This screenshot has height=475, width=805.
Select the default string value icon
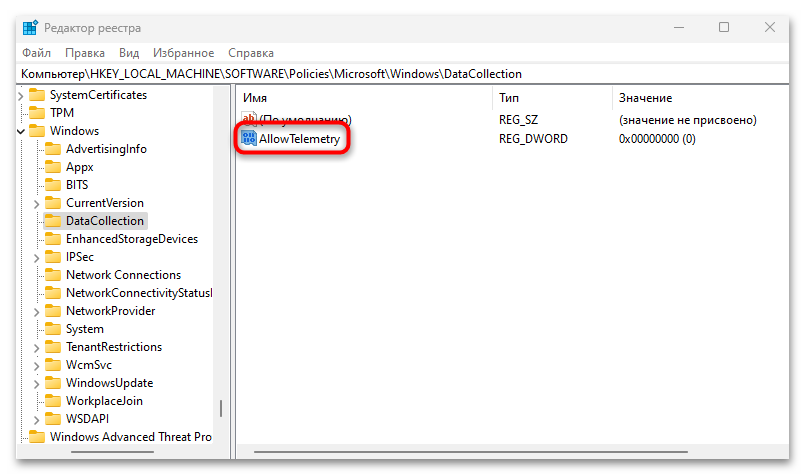[249, 119]
